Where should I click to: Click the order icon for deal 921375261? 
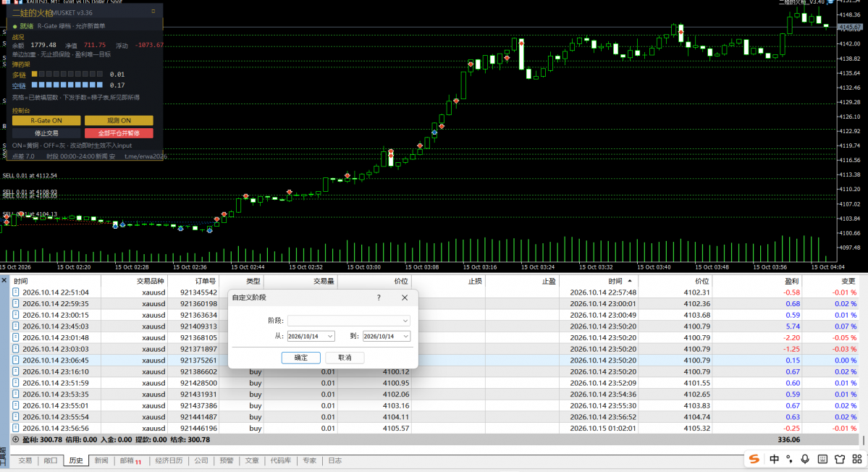(15, 361)
